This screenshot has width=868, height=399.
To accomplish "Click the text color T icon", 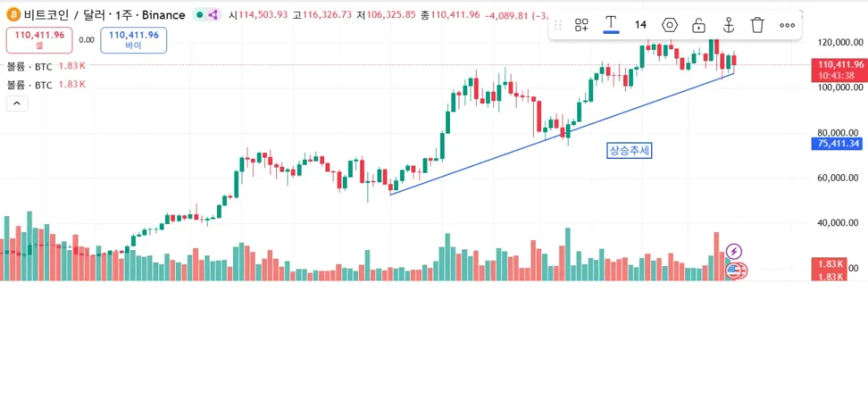I will point(611,25).
